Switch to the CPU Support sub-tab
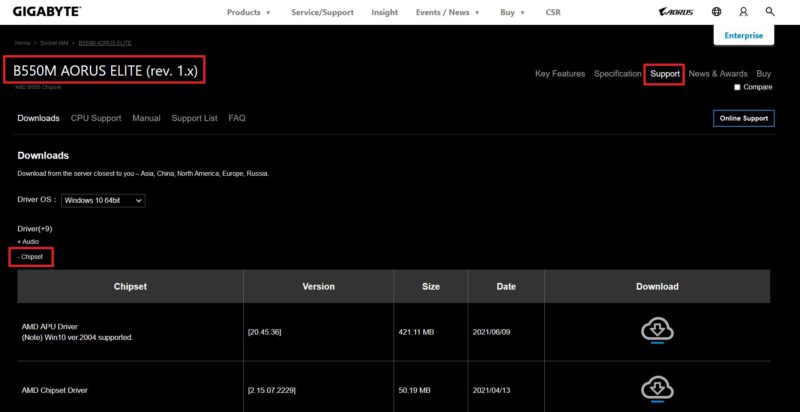This screenshot has height=412, width=800. pos(96,118)
